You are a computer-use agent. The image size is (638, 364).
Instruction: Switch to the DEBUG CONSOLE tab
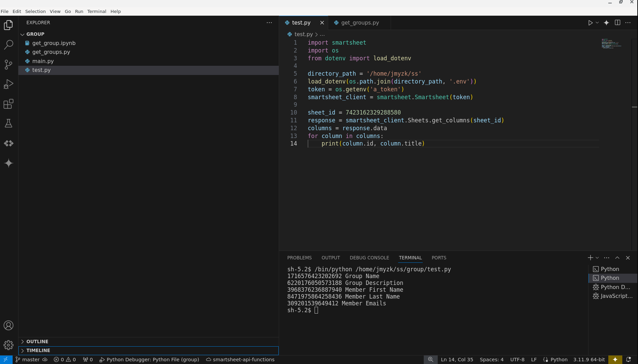(x=369, y=258)
